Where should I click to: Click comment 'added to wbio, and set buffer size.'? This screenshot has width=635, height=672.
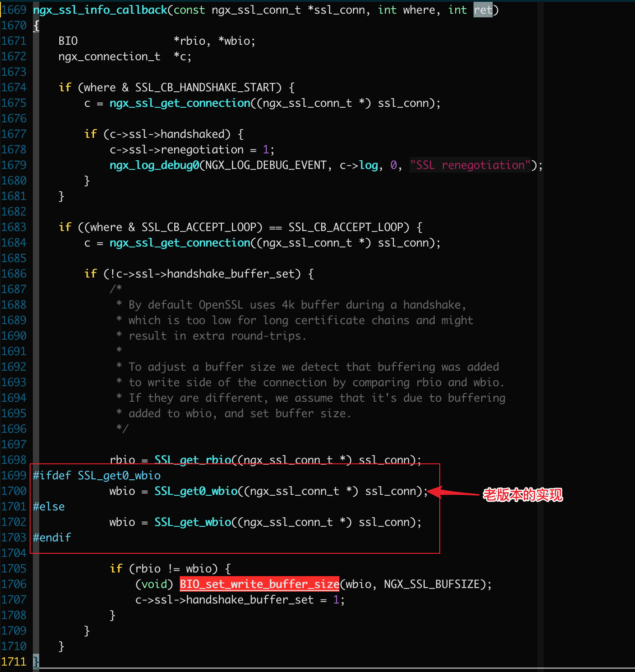click(x=240, y=414)
